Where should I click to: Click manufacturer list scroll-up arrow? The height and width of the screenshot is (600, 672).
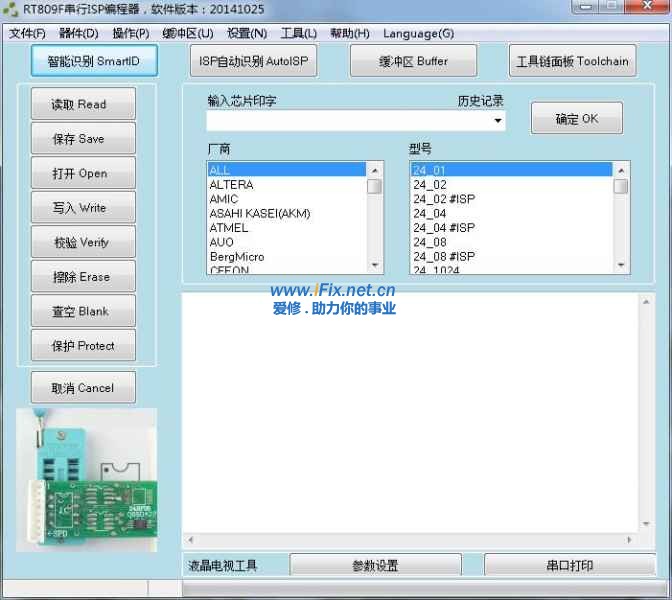(x=375, y=171)
